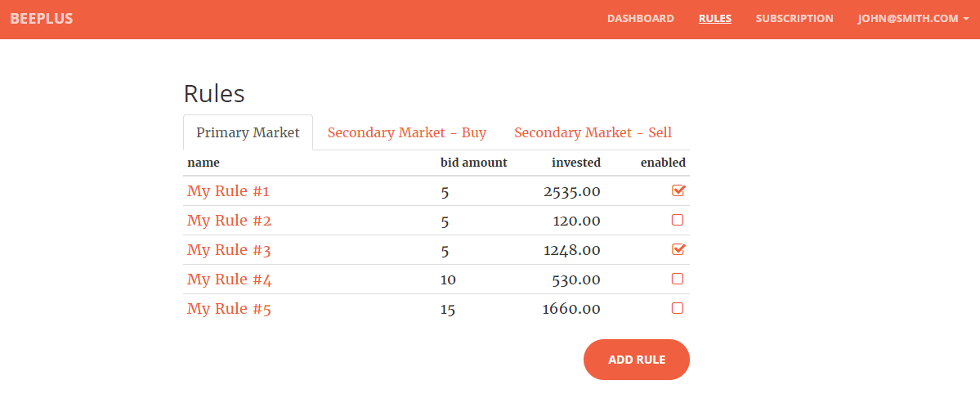
Task: Enable the My Rule #4 checkbox
Action: click(677, 279)
